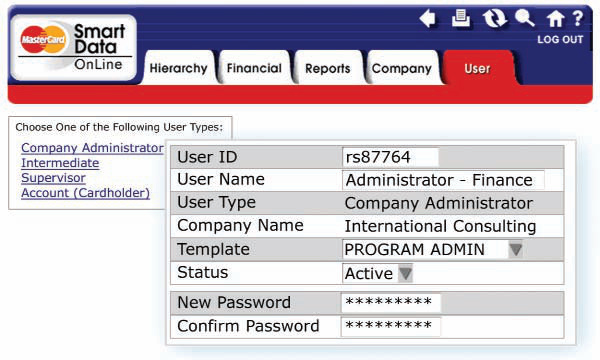Select the red User tab
This screenshot has width=600, height=360.
click(x=477, y=68)
